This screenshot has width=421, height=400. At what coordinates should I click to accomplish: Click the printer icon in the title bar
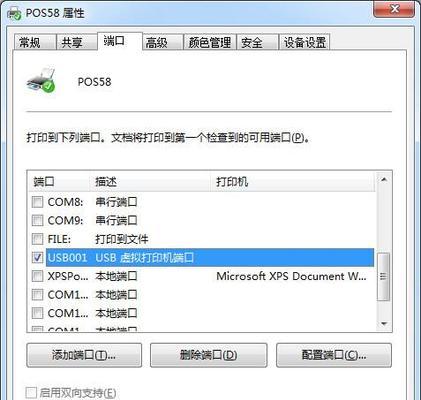(x=14, y=13)
